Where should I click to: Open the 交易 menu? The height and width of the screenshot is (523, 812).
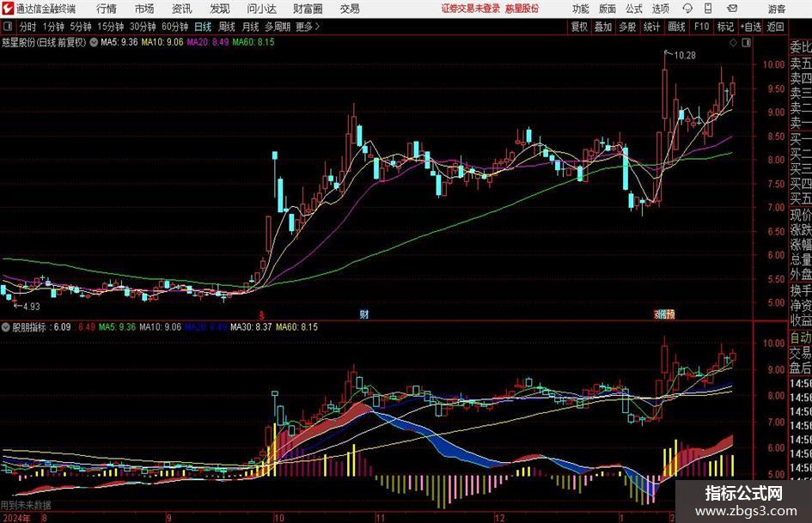(350, 9)
